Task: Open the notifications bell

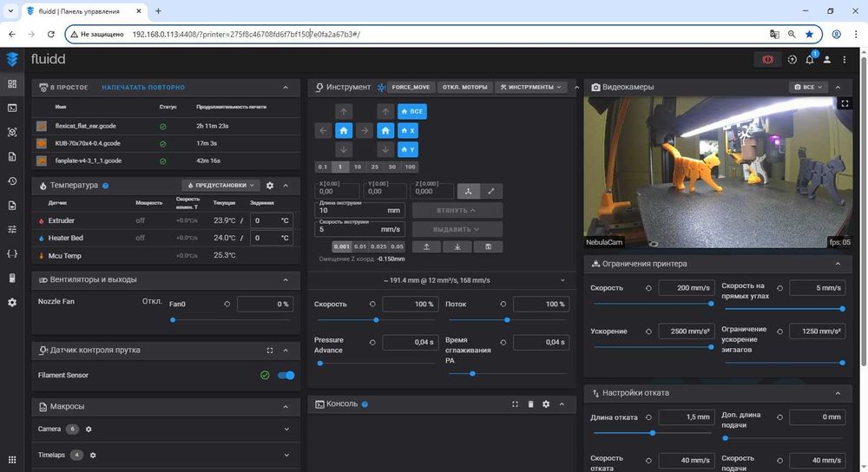Action: point(810,60)
